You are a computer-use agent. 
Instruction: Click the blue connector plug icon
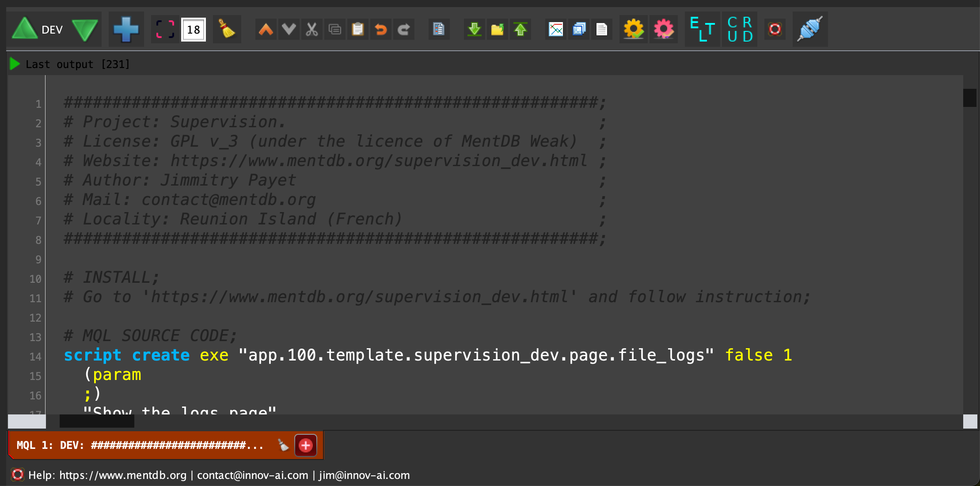coord(809,30)
